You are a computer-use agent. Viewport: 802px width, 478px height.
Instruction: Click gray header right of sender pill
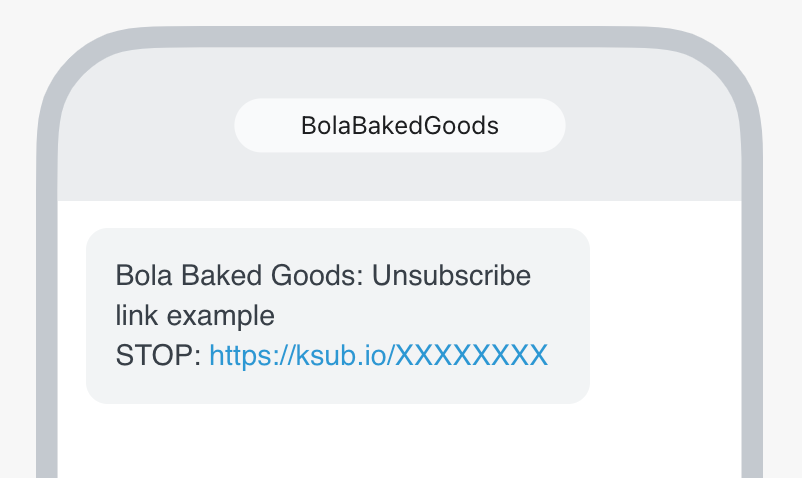650,126
